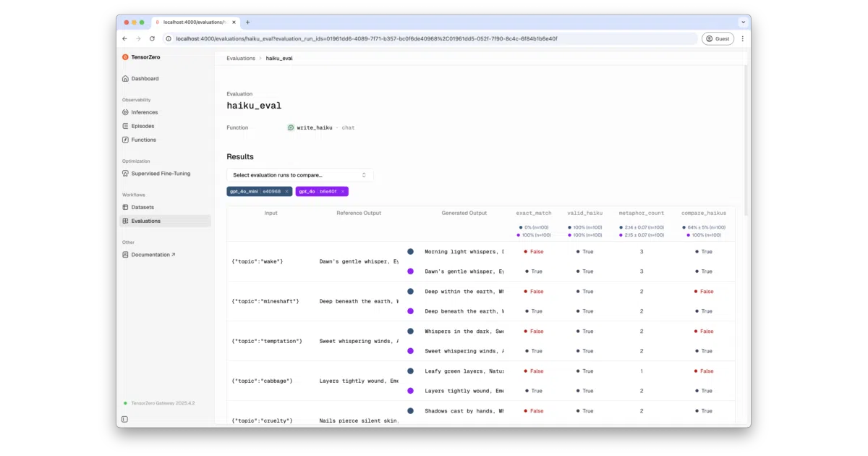Viewport: 868px width, 456px height.
Task: Remove the gpt_4o run tag
Action: [343, 191]
